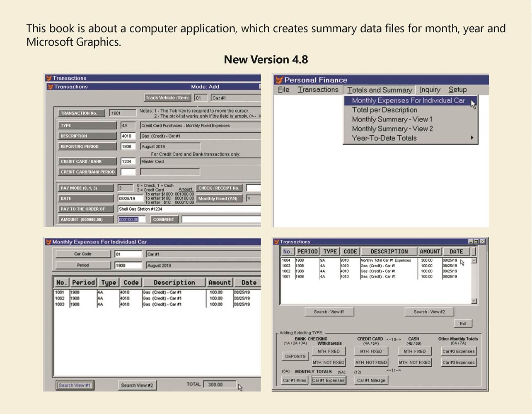Click the REPORTING PERIOD pick-list button

pyautogui.click(x=87, y=146)
